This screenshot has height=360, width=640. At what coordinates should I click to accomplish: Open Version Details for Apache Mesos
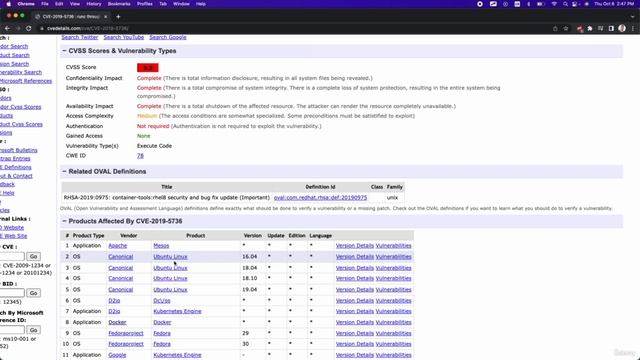355,246
